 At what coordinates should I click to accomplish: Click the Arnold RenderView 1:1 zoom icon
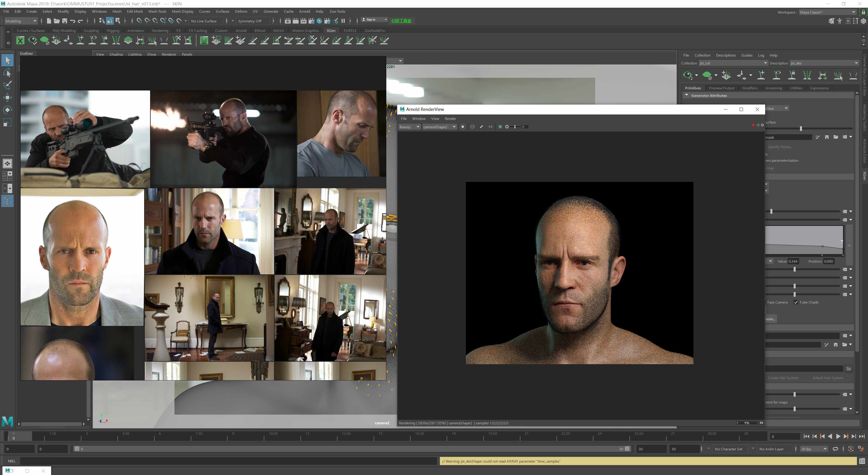click(490, 127)
